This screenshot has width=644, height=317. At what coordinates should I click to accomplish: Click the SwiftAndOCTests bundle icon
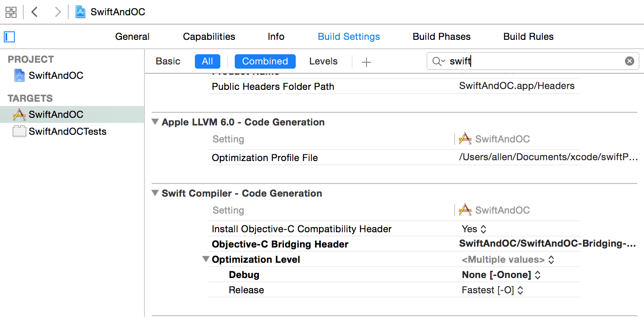point(19,131)
